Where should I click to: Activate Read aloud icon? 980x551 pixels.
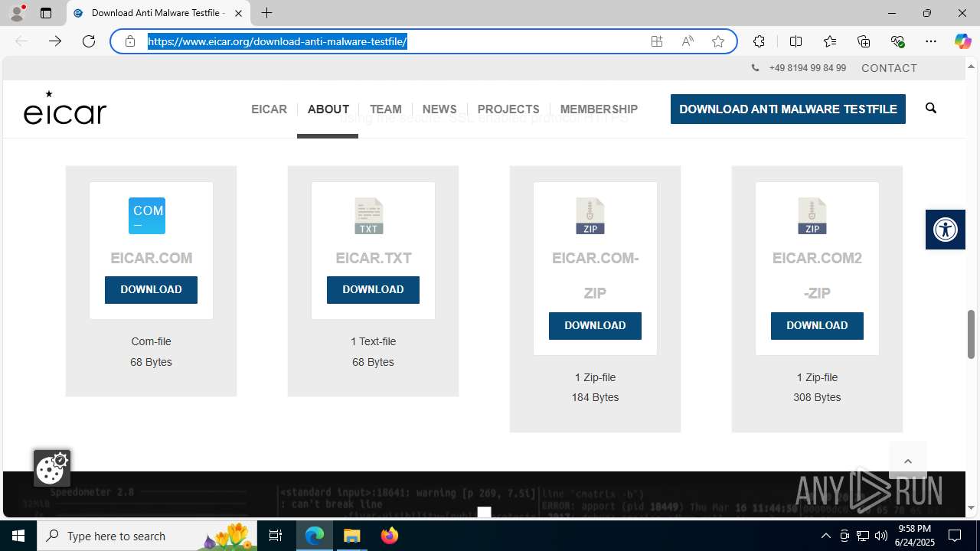click(x=688, y=41)
